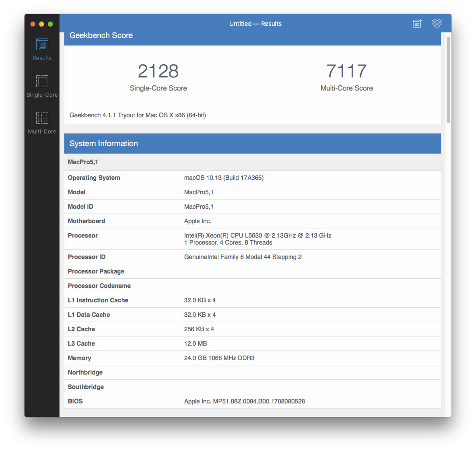Click the Processor Codename row label
This screenshot has height=452, width=476.
click(x=99, y=286)
